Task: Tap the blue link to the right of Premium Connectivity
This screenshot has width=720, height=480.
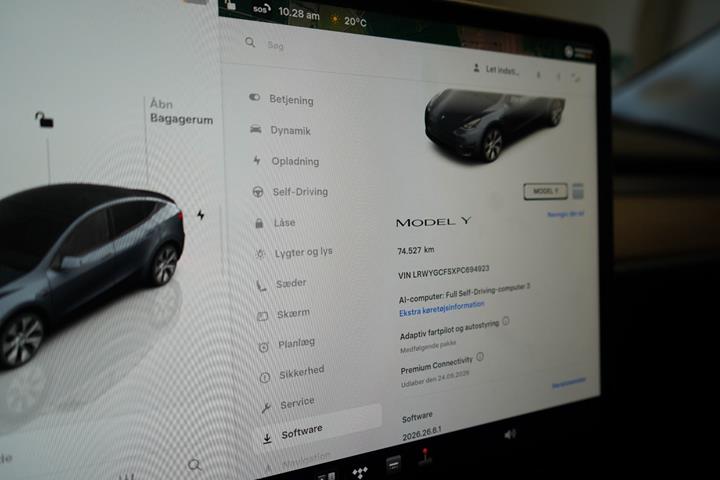Action: point(568,383)
